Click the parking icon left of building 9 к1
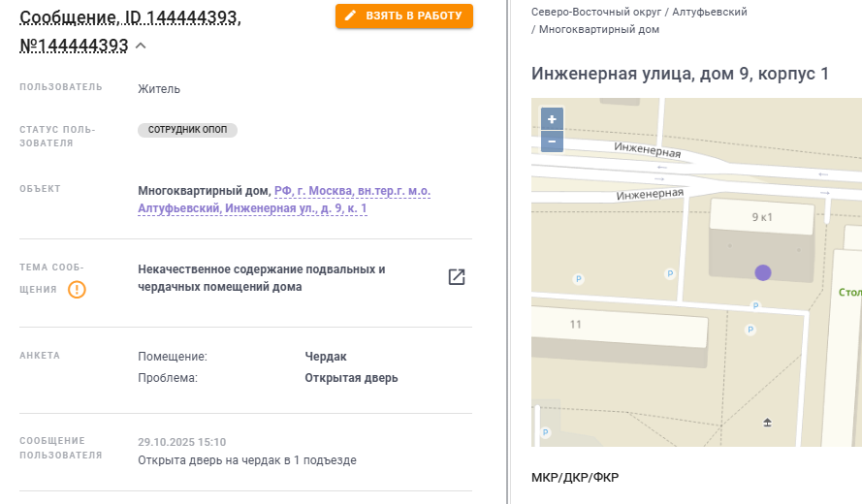Image resolution: width=862 pixels, height=504 pixels. 668,274
